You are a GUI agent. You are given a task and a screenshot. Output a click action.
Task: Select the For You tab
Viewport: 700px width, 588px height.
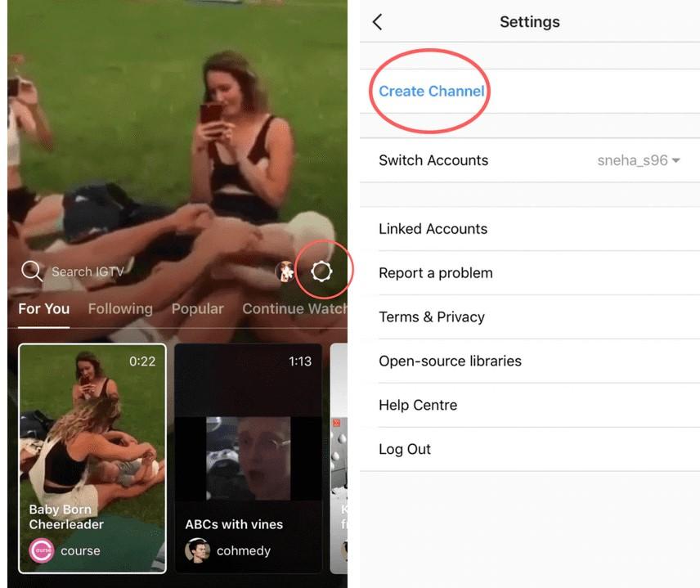coord(44,309)
